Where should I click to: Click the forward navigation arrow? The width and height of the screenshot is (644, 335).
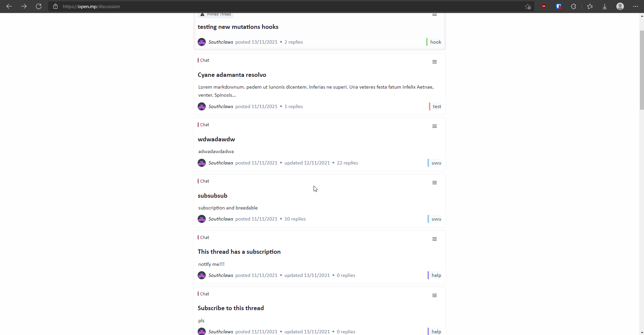coord(24,6)
